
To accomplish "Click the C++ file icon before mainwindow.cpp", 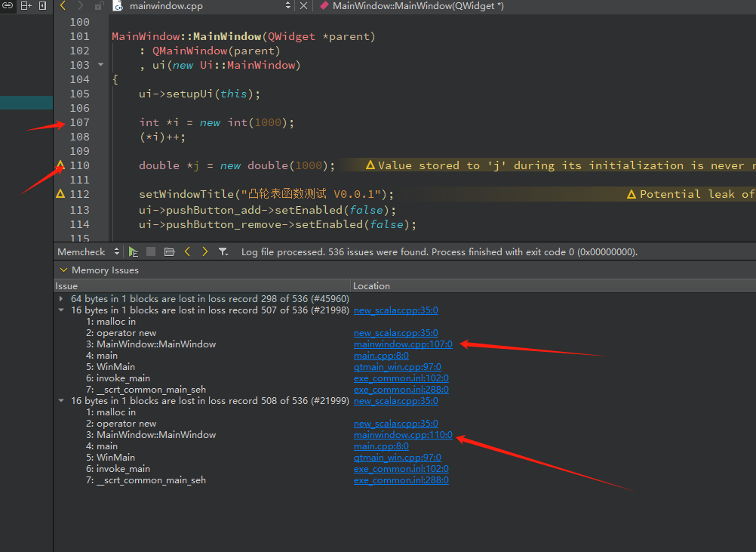I will click(117, 6).
